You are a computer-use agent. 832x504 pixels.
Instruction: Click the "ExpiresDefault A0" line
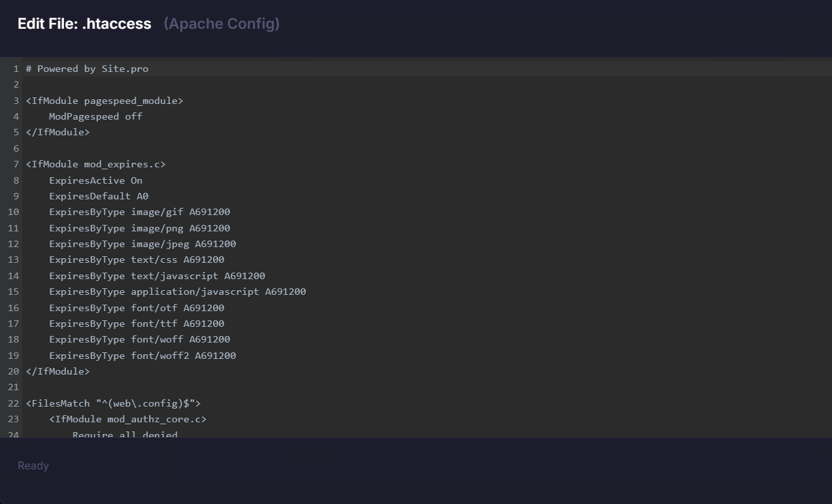coord(99,196)
